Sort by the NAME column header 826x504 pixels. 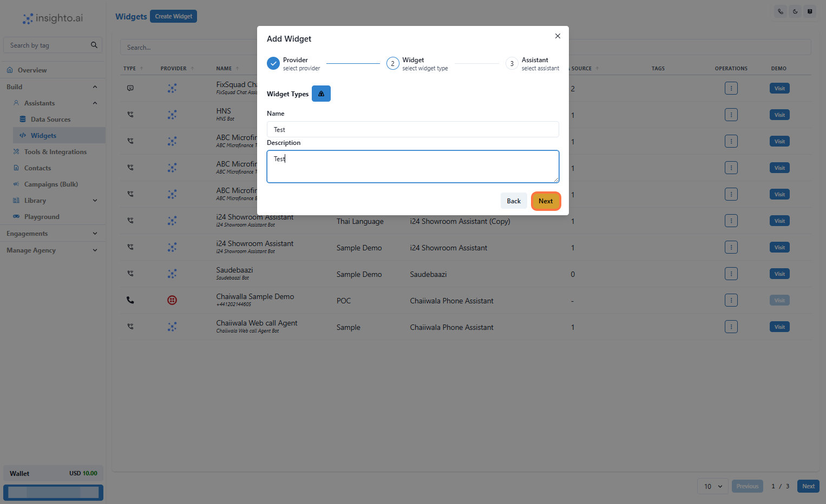227,69
